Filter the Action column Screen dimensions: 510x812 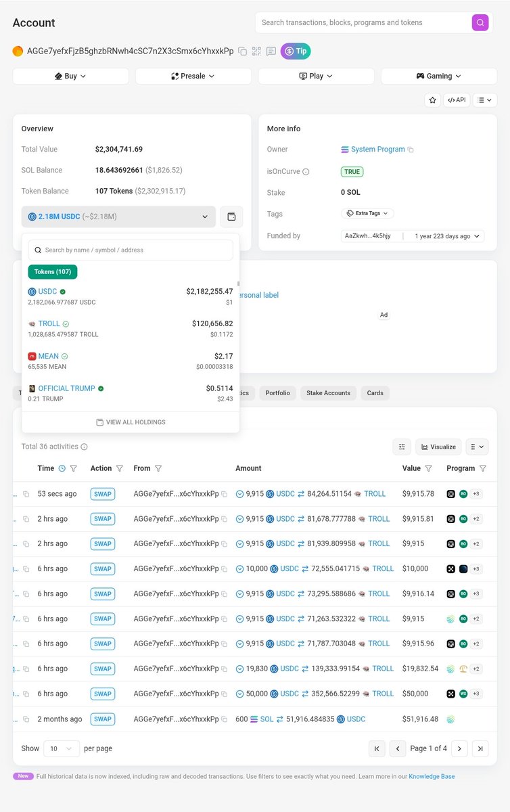point(120,468)
